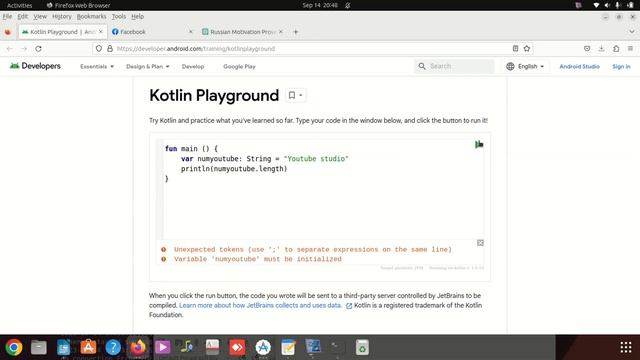Open AnyDesk from the dock
The image size is (640, 360).
point(237,347)
